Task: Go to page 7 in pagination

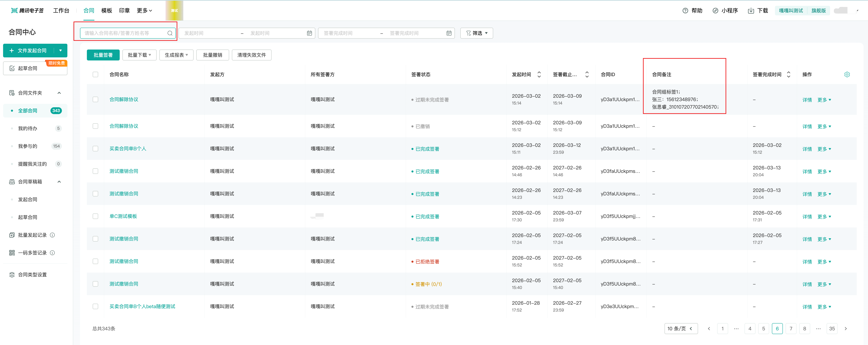Action: [791, 328]
